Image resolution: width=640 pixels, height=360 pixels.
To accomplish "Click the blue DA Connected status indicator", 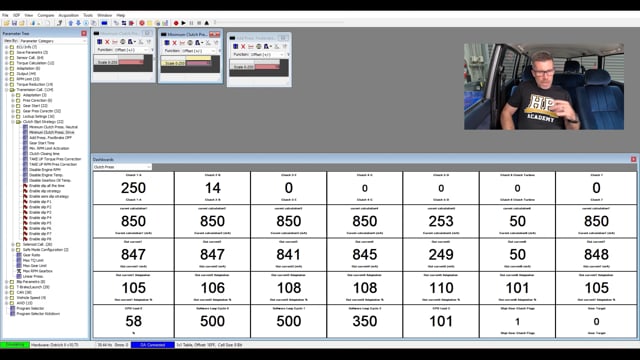I will (x=152, y=345).
